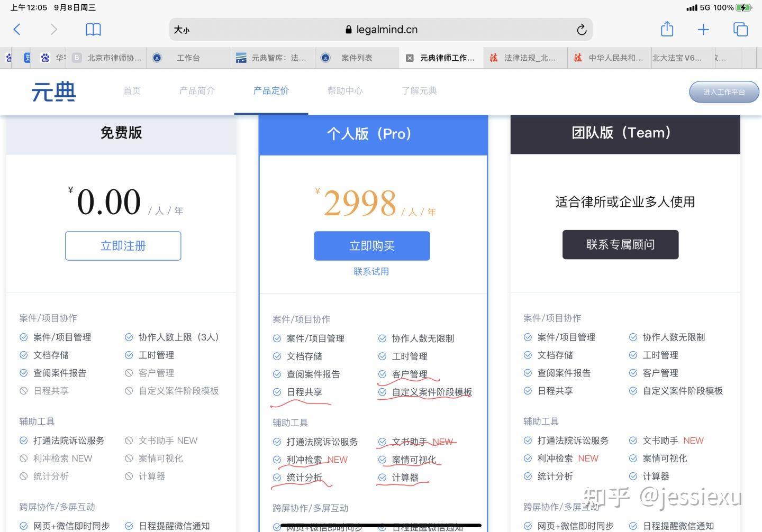Click the 个人版（Pro）plan header
762x532 pixels.
click(x=373, y=134)
